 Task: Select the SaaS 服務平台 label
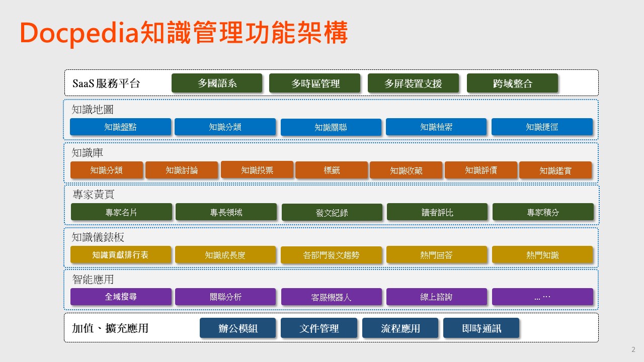(x=106, y=83)
